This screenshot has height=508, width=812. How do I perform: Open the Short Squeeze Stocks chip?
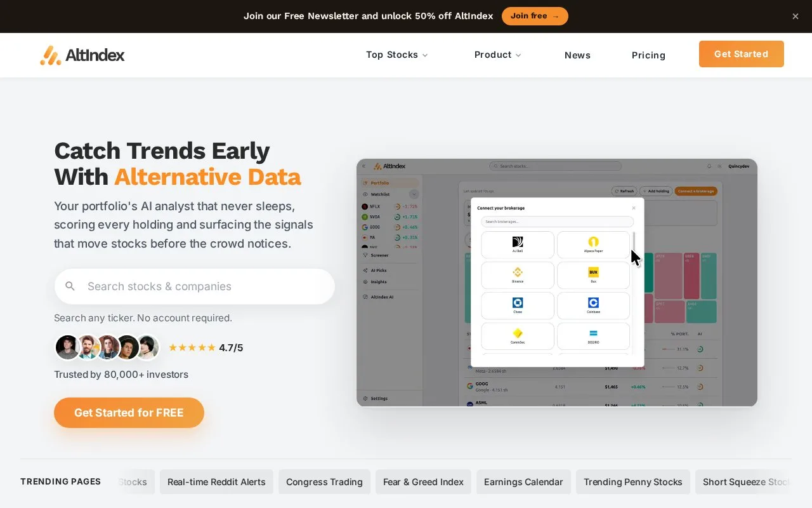[743, 482]
